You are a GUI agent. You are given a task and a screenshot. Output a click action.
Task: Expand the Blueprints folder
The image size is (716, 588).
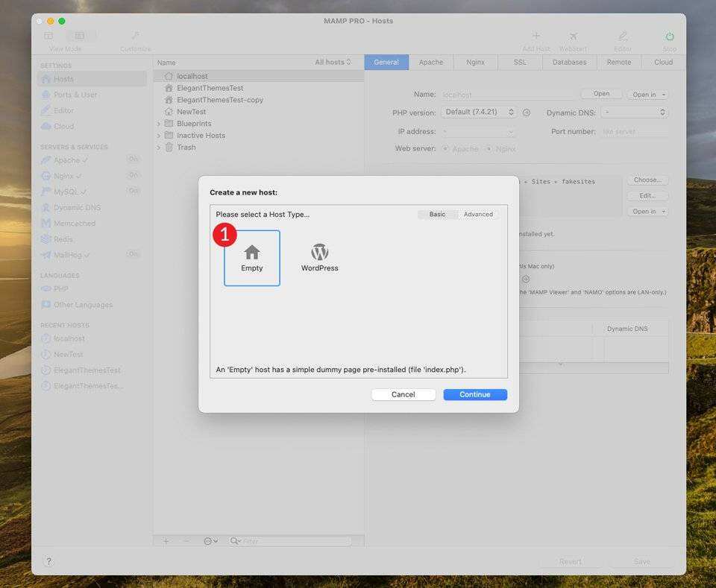(159, 124)
